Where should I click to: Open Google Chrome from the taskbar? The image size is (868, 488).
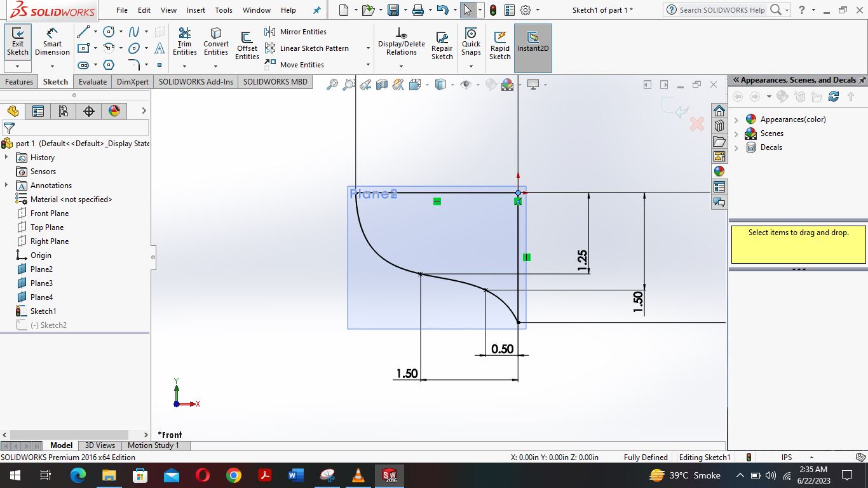234,475
